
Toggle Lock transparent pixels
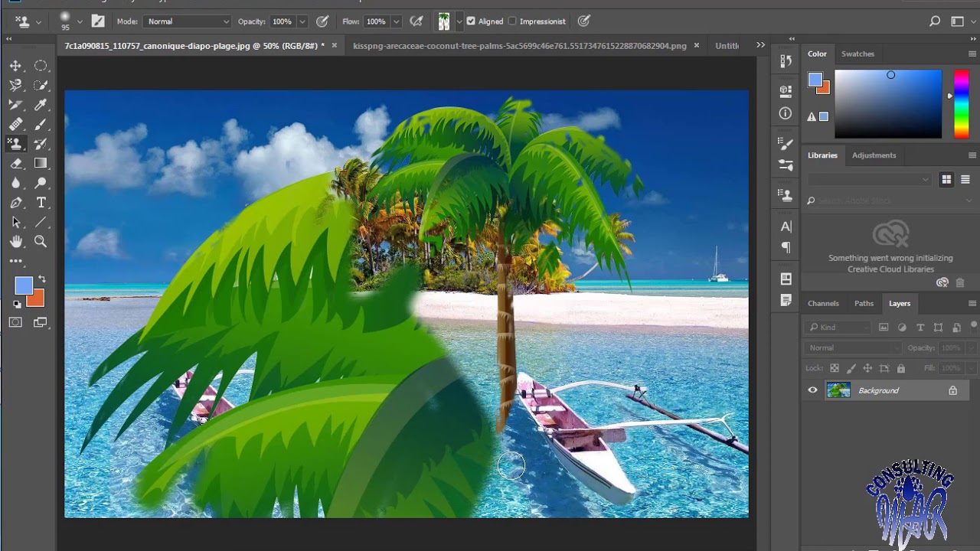pos(835,368)
